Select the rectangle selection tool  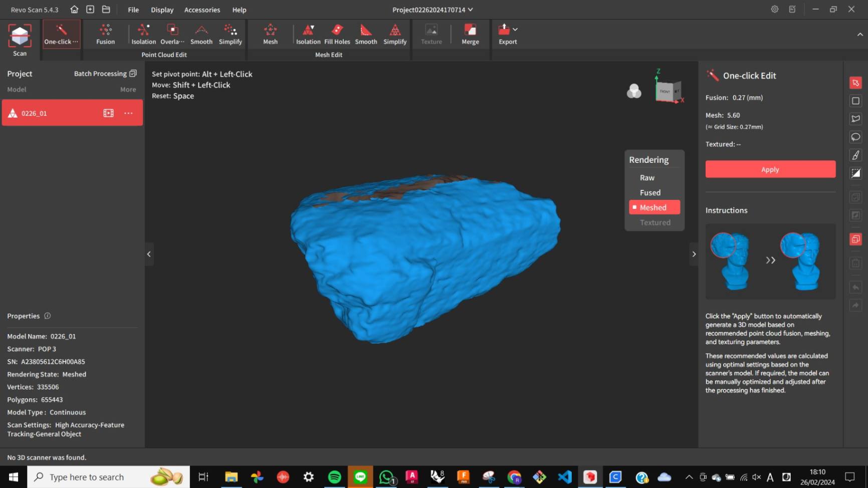[855, 101]
